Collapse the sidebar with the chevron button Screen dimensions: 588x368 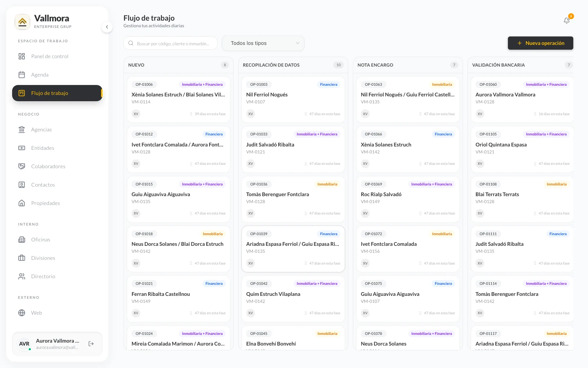click(107, 27)
